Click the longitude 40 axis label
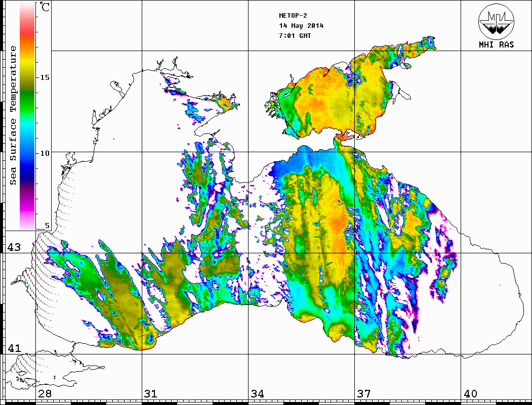The width and height of the screenshot is (532, 405). 470,394
